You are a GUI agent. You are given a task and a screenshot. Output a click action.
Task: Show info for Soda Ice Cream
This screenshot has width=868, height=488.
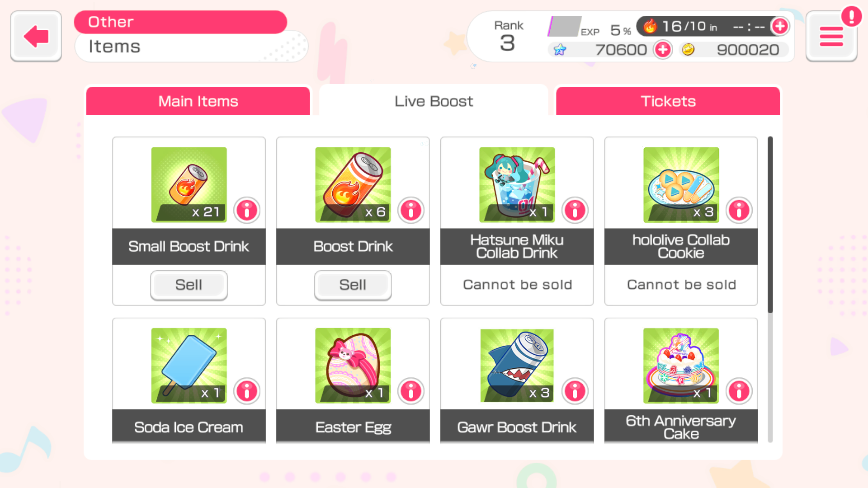point(247,391)
